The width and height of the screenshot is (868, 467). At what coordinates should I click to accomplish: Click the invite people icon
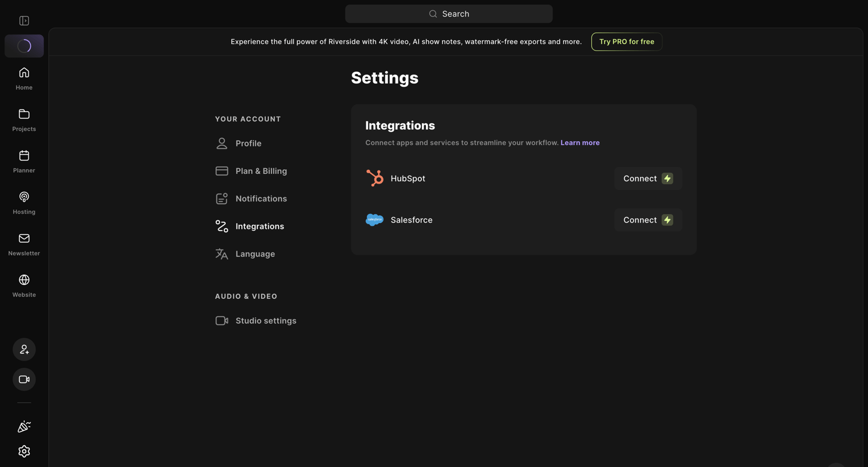pyautogui.click(x=24, y=349)
